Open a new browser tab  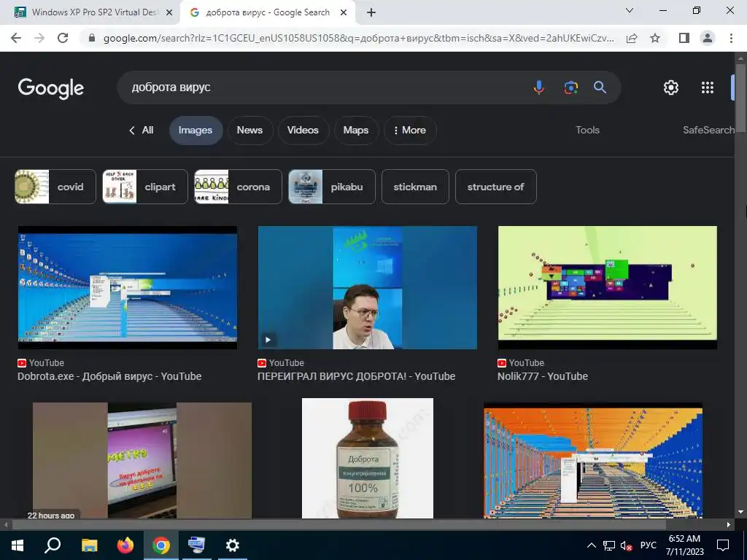[371, 12]
